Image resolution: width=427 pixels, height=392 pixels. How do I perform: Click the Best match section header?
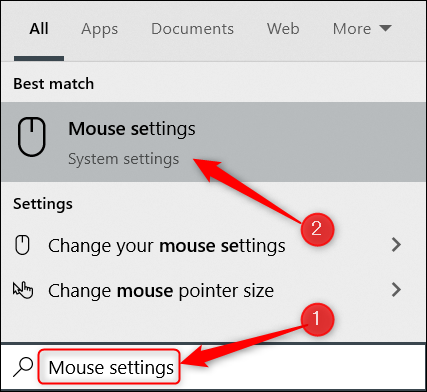pos(53,84)
